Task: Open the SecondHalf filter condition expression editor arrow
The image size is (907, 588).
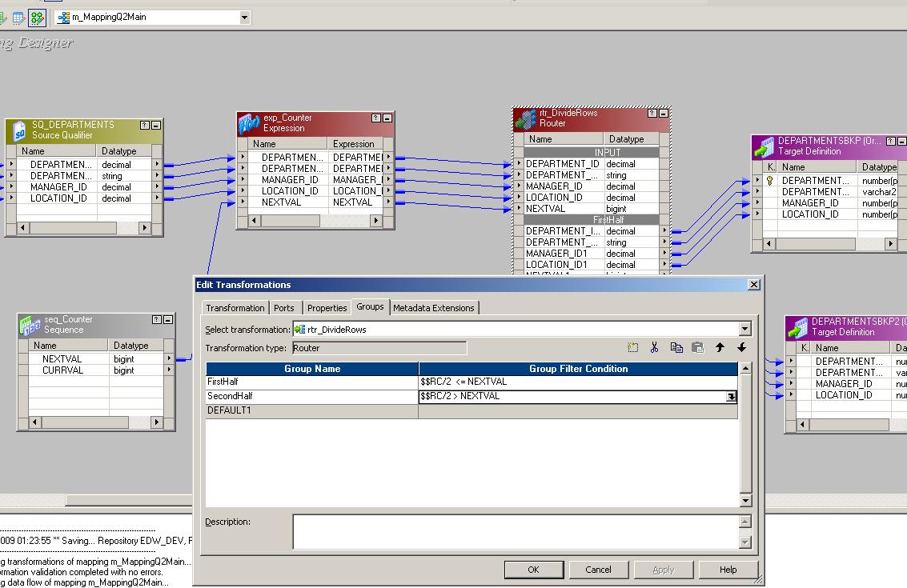Action: (x=730, y=396)
